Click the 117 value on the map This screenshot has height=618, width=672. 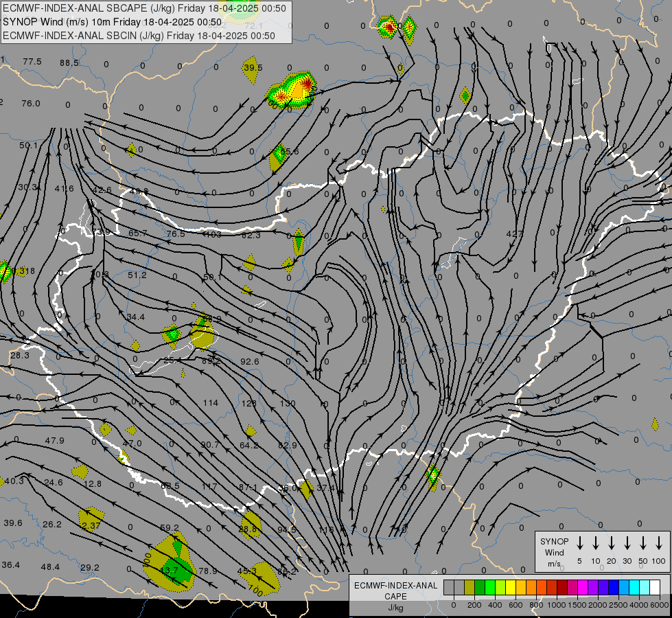click(209, 486)
